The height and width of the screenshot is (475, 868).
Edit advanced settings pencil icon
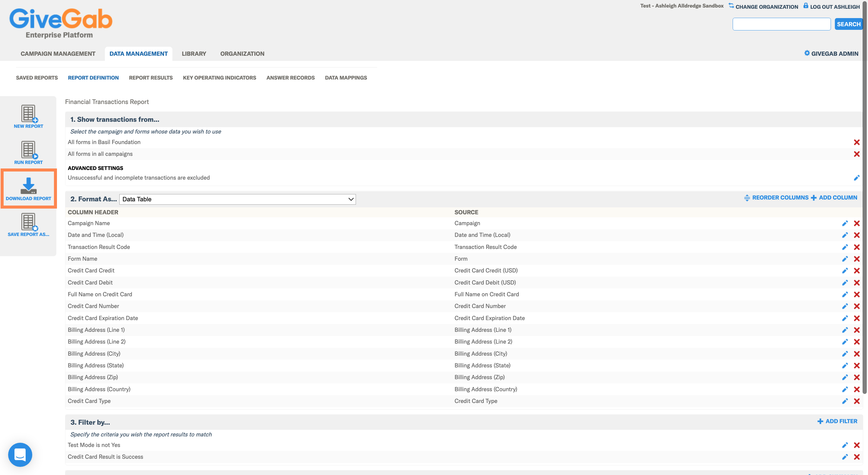pyautogui.click(x=857, y=178)
